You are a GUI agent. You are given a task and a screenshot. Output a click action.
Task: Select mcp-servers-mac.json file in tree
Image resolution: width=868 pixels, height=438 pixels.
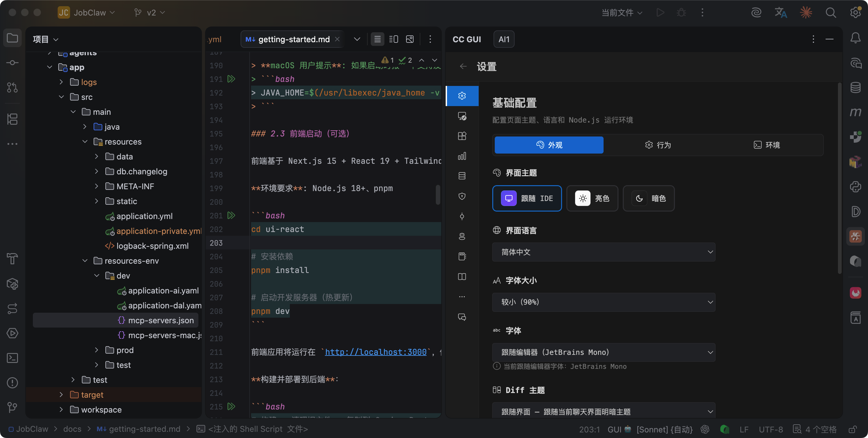164,335
